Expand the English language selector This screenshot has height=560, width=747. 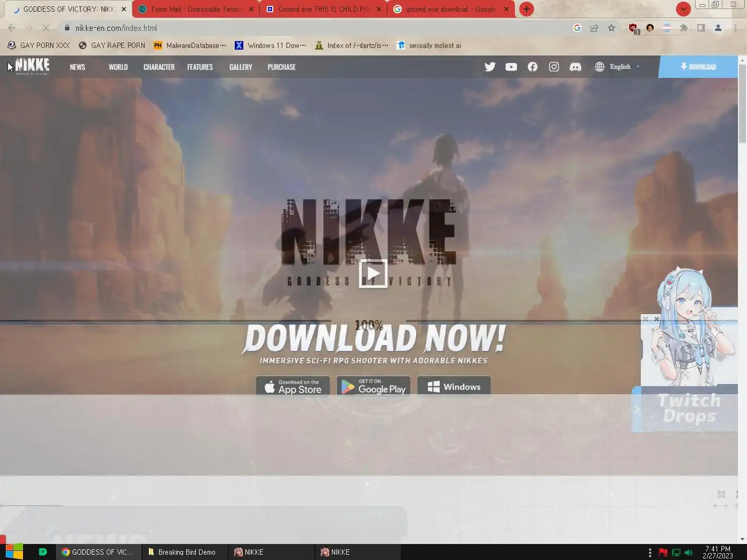pos(617,67)
